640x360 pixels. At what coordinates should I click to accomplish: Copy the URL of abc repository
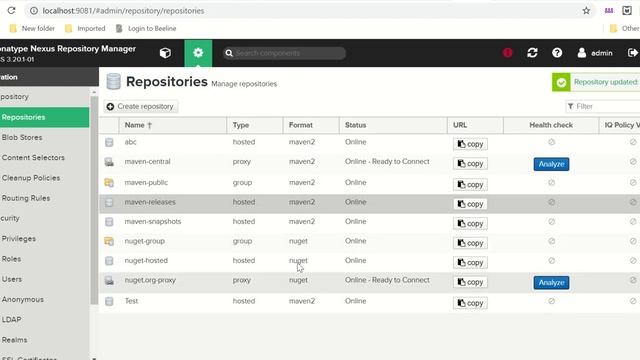[x=470, y=144]
